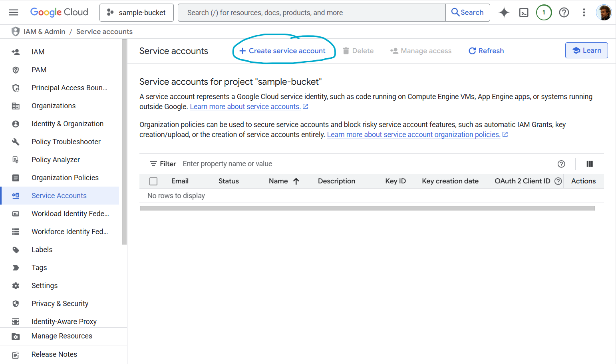Open the navigation hamburger menu
This screenshot has height=364, width=616.
[13, 12]
